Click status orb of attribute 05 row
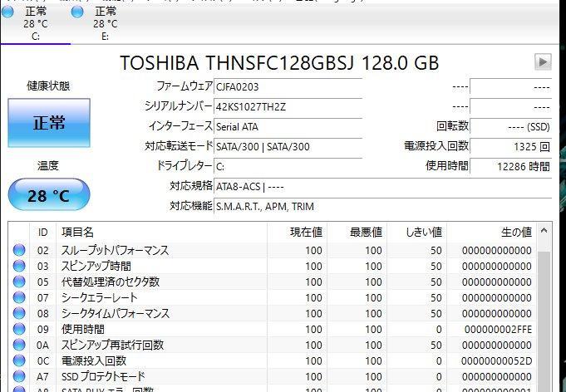The width and height of the screenshot is (566, 392). point(19,282)
